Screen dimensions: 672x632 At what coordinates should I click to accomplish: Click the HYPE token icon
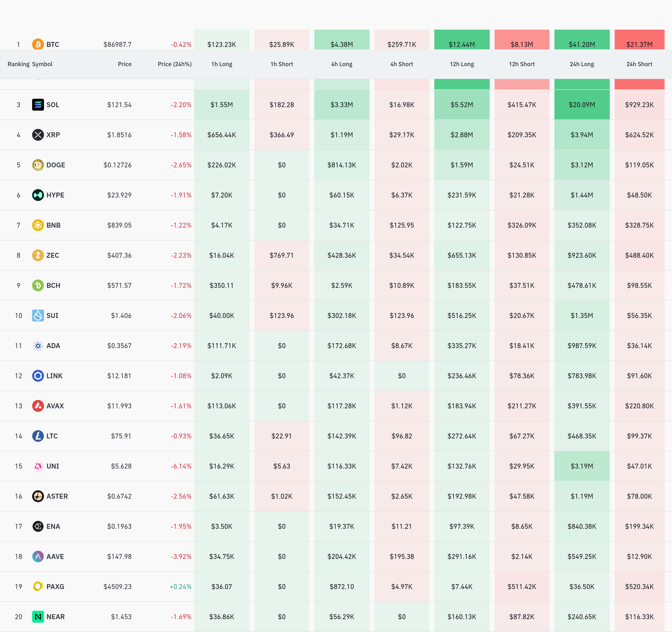coord(38,195)
